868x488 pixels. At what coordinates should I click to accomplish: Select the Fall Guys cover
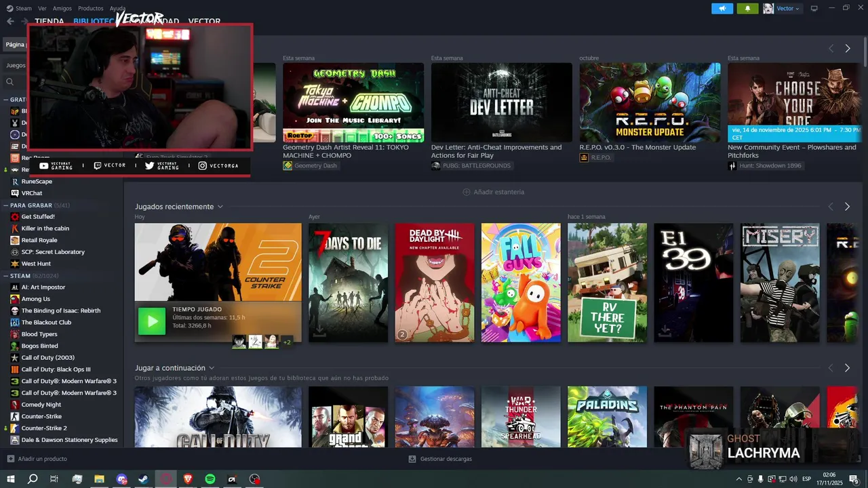pyautogui.click(x=521, y=283)
